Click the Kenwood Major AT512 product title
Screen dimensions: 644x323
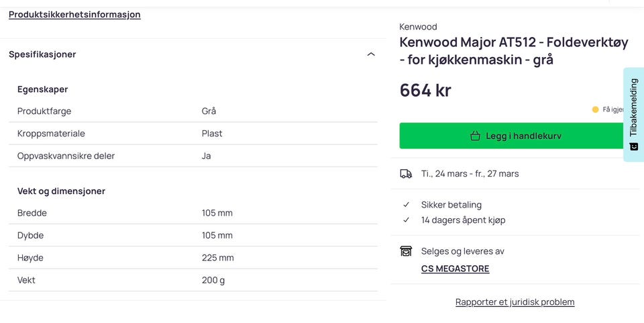pos(513,51)
